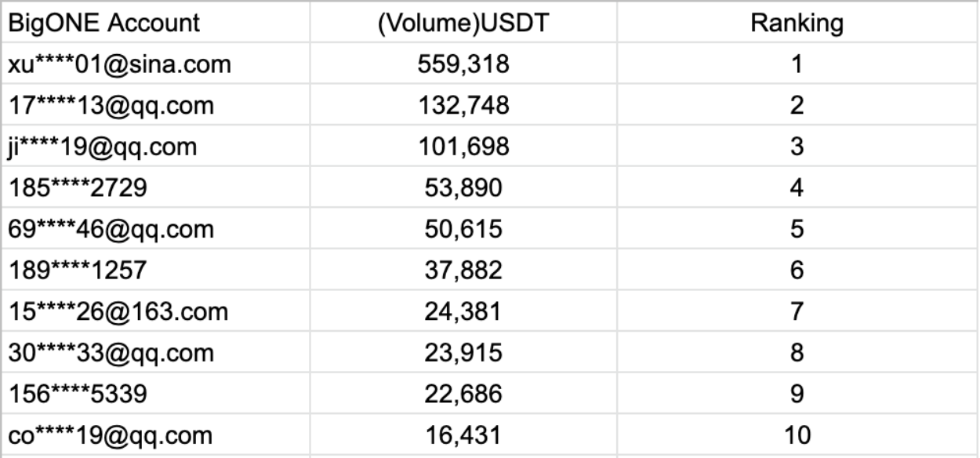Click account cell 189****1257
This screenshot has height=458, width=980.
click(x=77, y=271)
